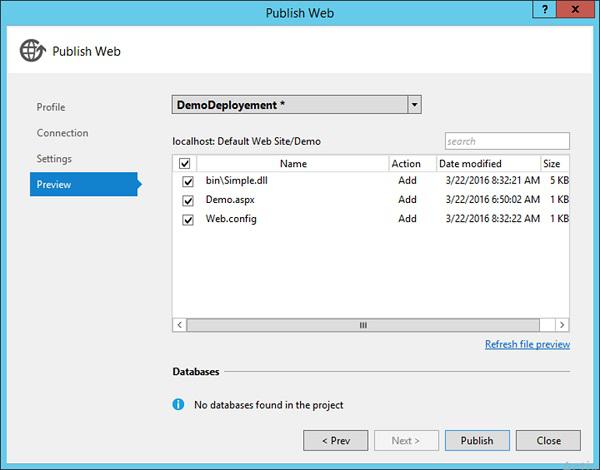Toggle the select-all checkbox in header
This screenshot has width=600, height=470.
coord(184,163)
